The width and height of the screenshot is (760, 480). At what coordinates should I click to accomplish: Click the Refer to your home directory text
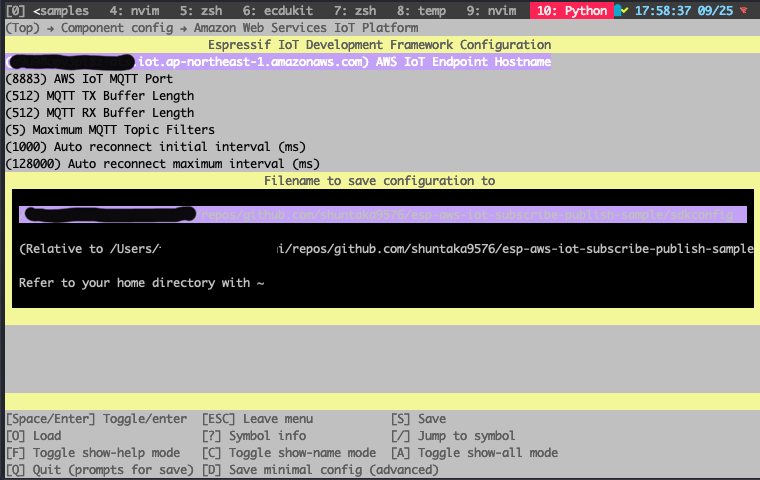[142, 283]
